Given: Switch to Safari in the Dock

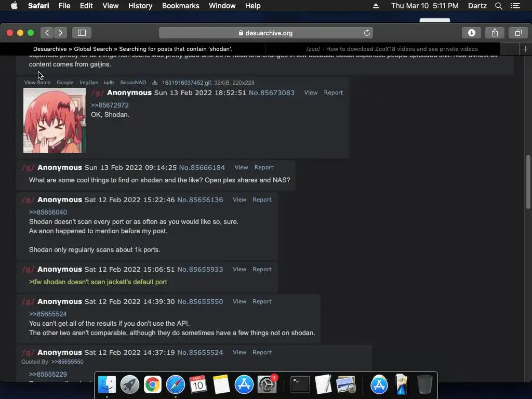Looking at the screenshot, I should click(x=176, y=384).
